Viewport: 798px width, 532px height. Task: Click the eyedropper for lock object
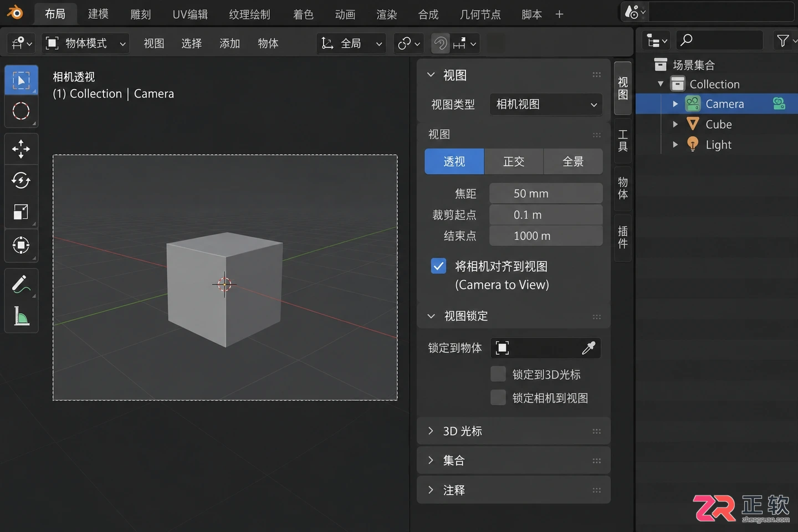[589, 347]
